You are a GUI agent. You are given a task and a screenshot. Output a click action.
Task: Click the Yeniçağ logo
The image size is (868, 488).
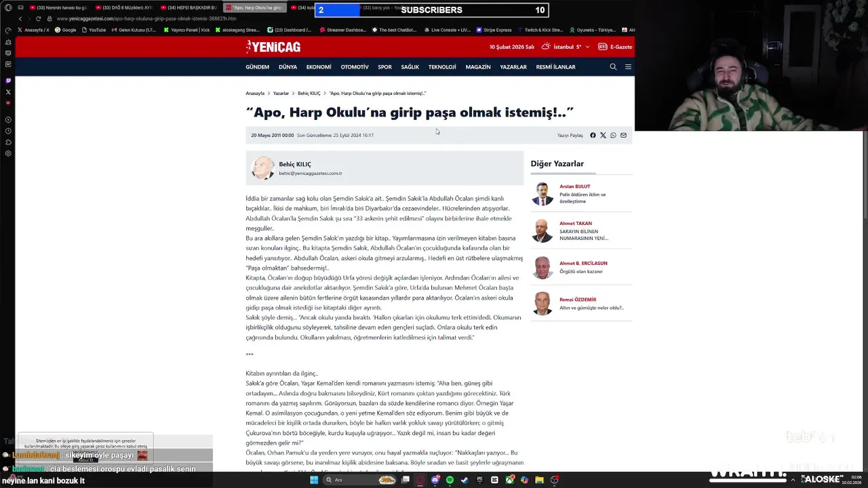(x=273, y=47)
